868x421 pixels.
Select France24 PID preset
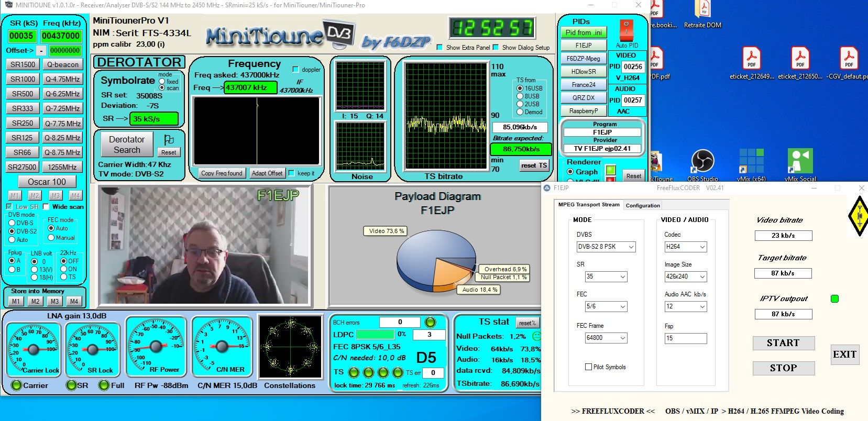[x=583, y=85]
